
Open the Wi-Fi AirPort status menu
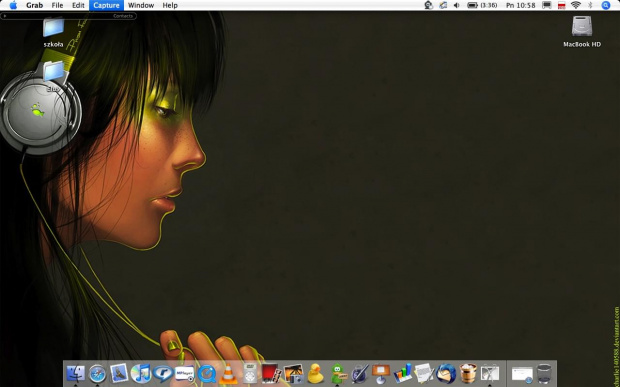click(x=576, y=5)
